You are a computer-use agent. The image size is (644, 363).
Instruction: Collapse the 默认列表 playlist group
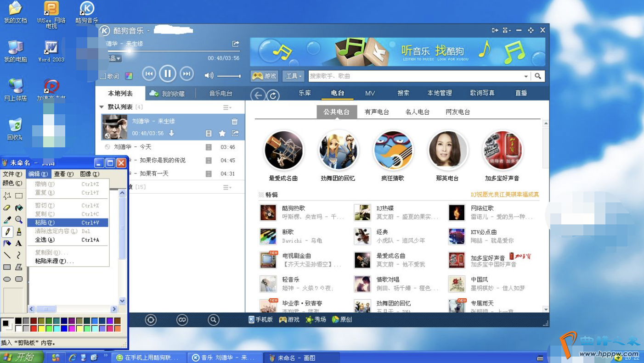click(102, 107)
